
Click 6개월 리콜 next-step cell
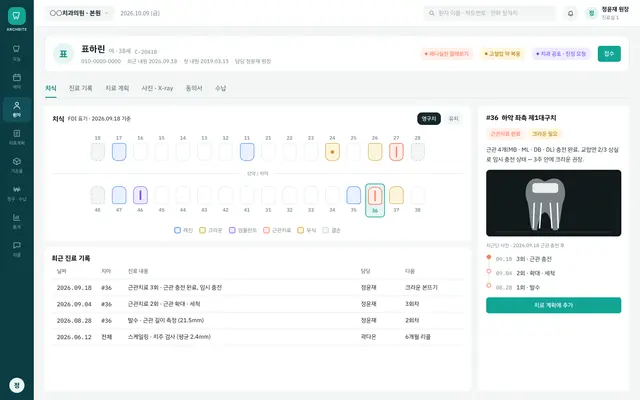pos(418,337)
